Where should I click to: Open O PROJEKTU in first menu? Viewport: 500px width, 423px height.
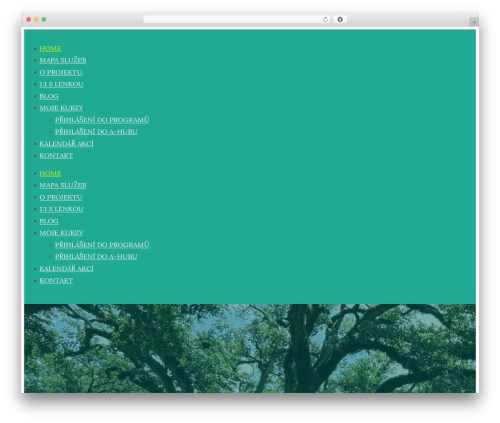[x=61, y=72]
